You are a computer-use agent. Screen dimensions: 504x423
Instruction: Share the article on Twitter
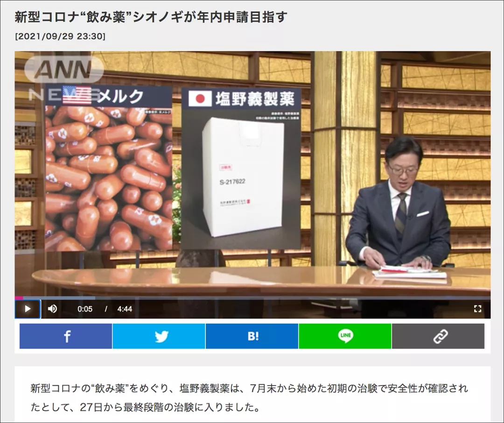(x=159, y=336)
